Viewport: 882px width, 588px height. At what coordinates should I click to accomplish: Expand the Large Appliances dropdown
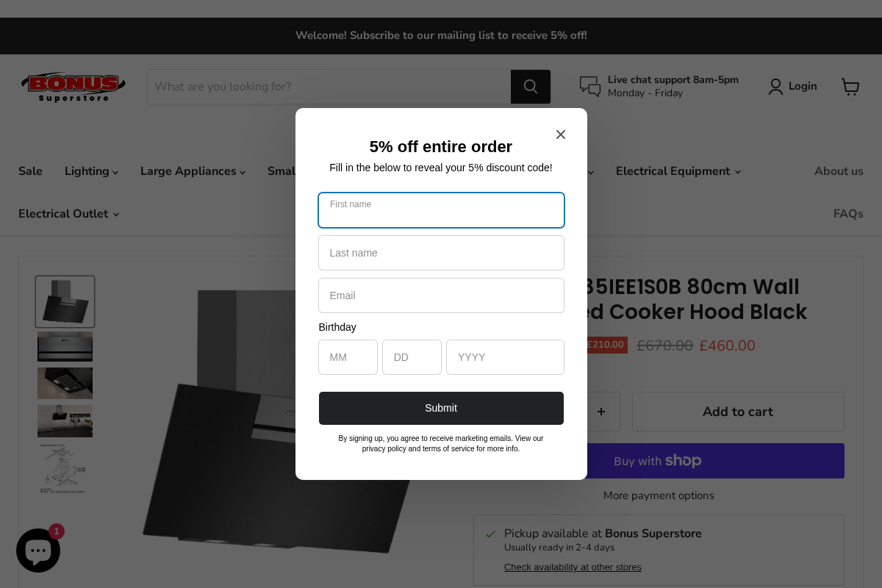point(193,171)
